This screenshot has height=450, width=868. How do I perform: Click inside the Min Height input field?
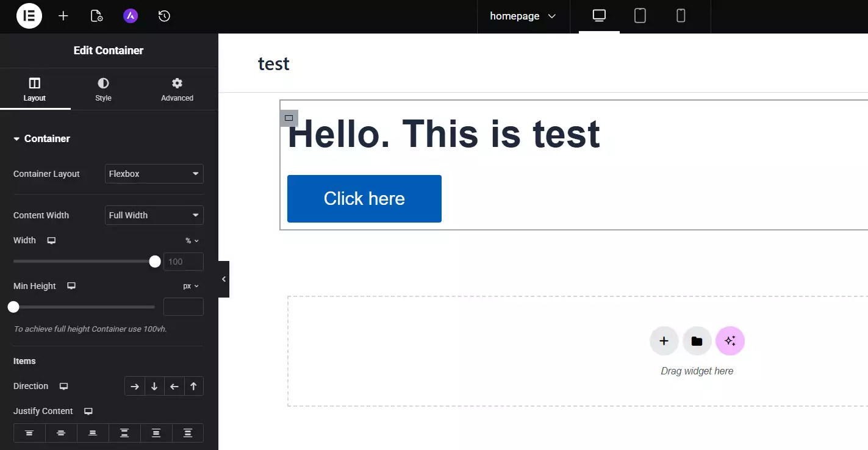183,307
